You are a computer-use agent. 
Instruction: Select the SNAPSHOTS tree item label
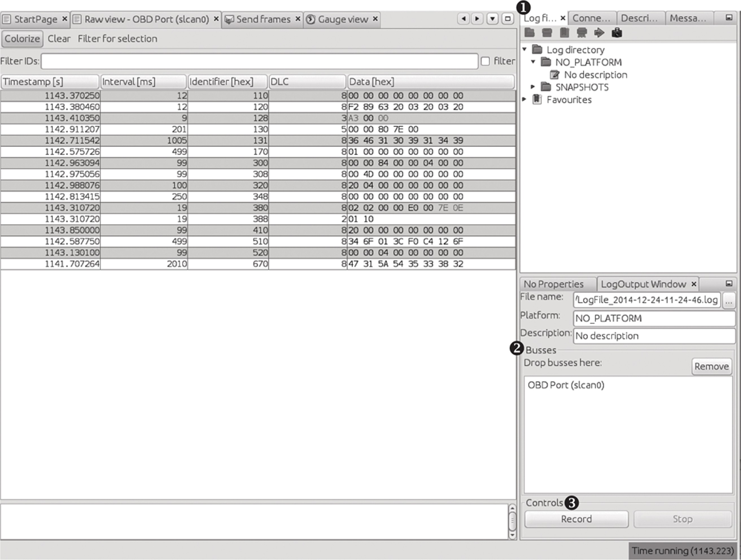pyautogui.click(x=582, y=87)
